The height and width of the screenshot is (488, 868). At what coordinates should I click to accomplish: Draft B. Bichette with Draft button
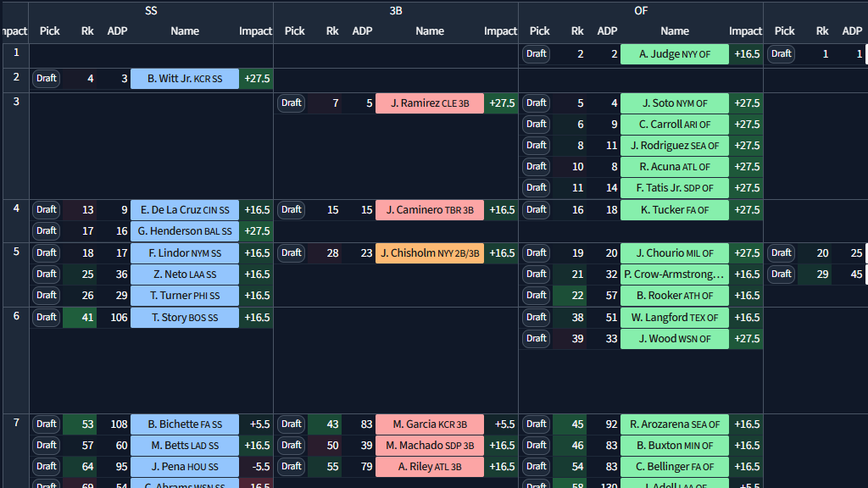(x=46, y=424)
